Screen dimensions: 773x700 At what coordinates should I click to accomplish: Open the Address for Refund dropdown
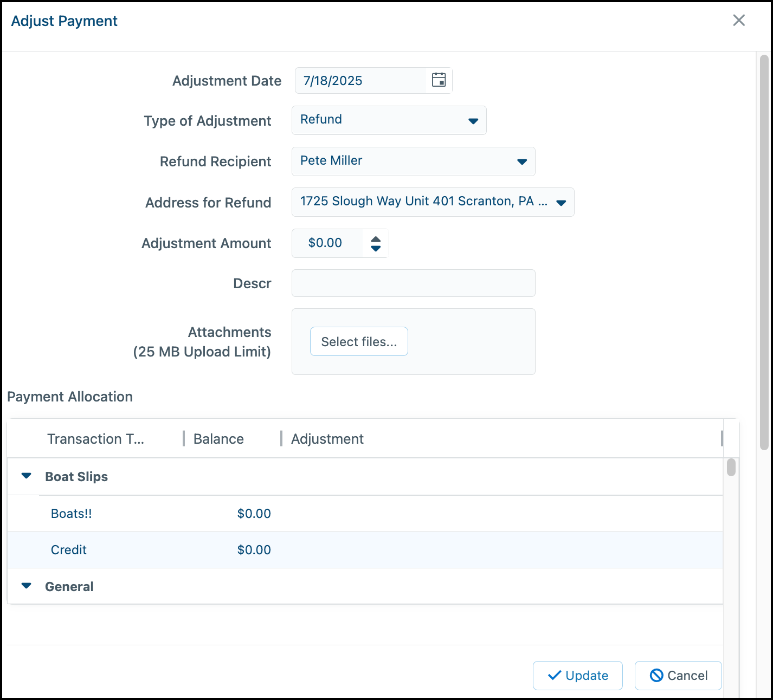(561, 203)
